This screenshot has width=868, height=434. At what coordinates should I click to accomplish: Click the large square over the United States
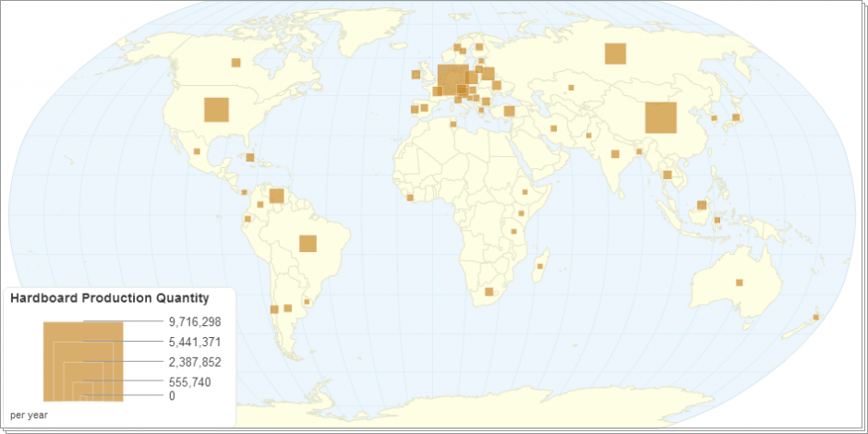click(216, 110)
